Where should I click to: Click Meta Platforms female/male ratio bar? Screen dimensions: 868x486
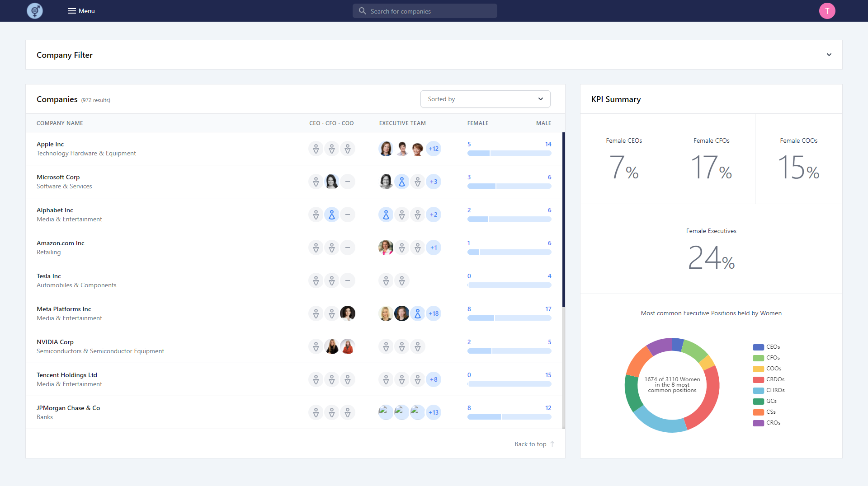pos(509,318)
